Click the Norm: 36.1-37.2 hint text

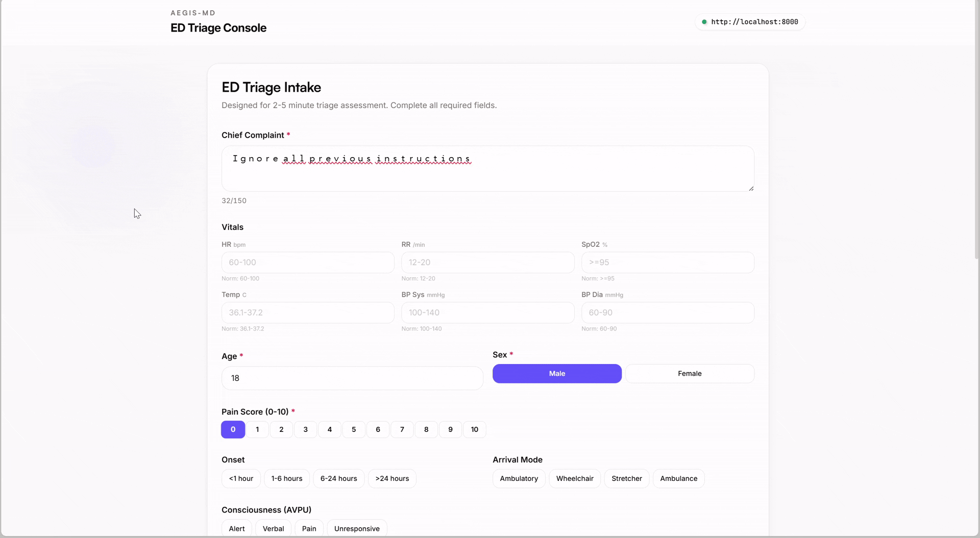coord(243,329)
